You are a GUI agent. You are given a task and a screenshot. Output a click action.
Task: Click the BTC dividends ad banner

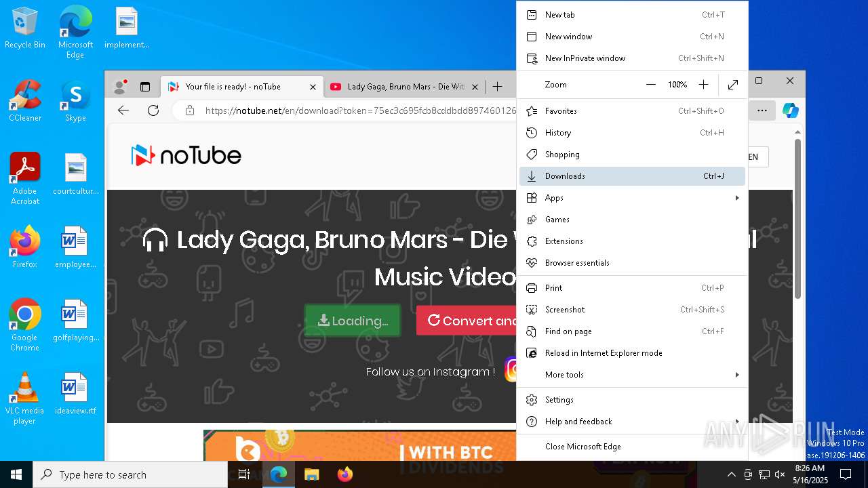(x=359, y=445)
